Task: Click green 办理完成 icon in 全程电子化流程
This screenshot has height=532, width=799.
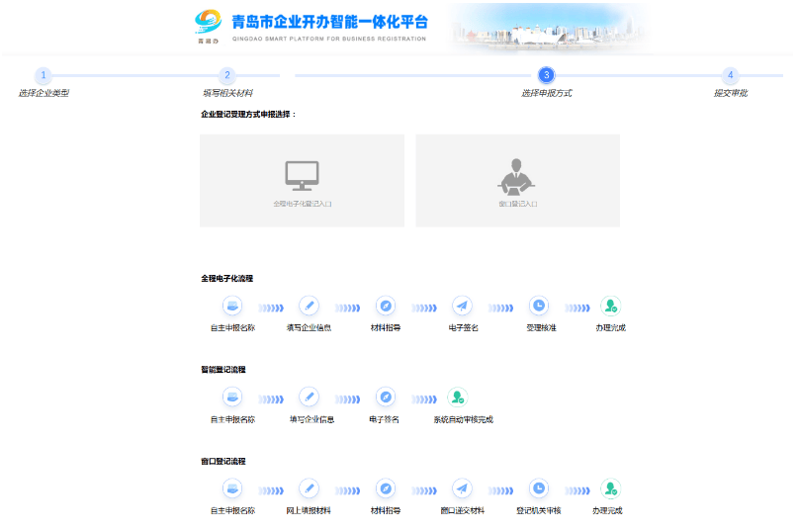Action: (x=611, y=307)
